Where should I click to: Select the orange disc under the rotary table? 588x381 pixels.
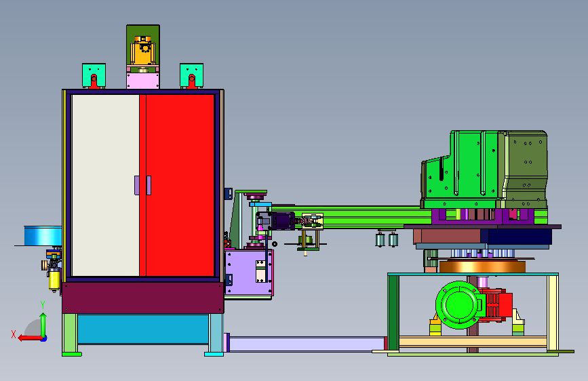[x=482, y=266]
